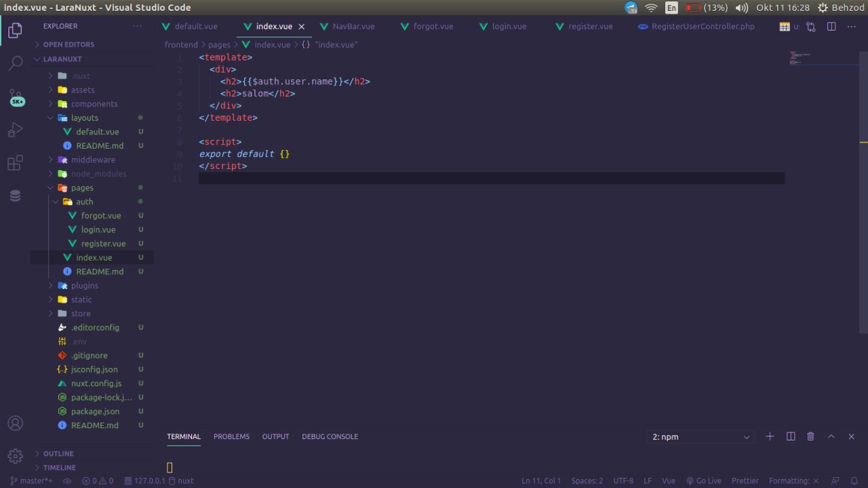868x488 pixels.
Task: Open the terminal selector dropdown 2: npm
Action: click(x=701, y=437)
